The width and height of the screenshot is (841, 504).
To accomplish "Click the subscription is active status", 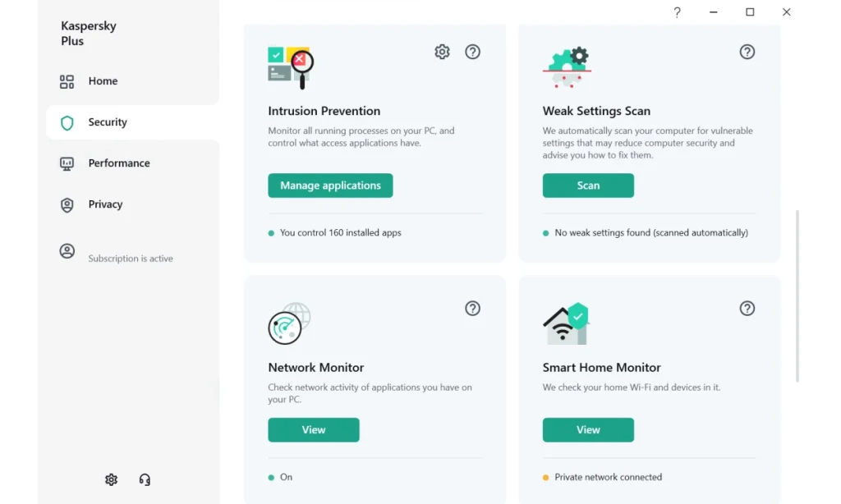I will 130,258.
